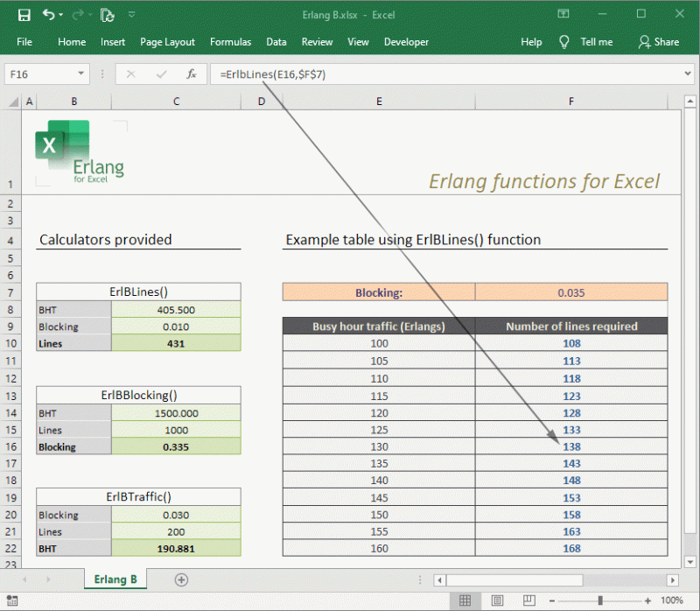Click the Name Box showing F16
700x611 pixels.
[40, 74]
